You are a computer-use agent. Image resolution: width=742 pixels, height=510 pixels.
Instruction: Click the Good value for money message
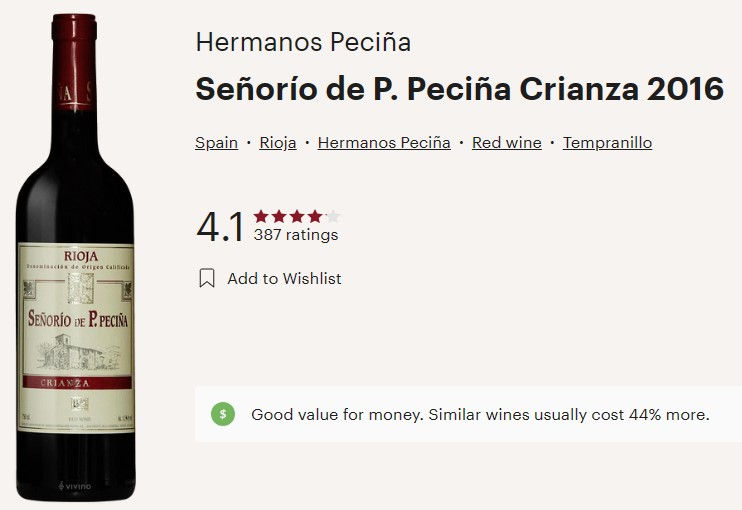[480, 414]
